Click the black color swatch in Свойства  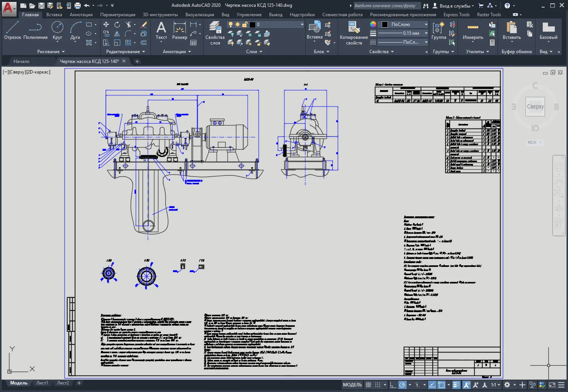[385, 24]
